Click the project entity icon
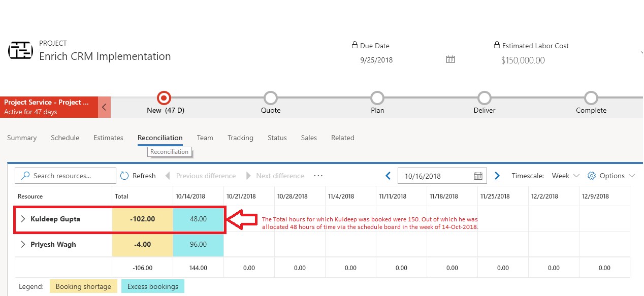Screen dimensions: 644x296 tap(20, 51)
